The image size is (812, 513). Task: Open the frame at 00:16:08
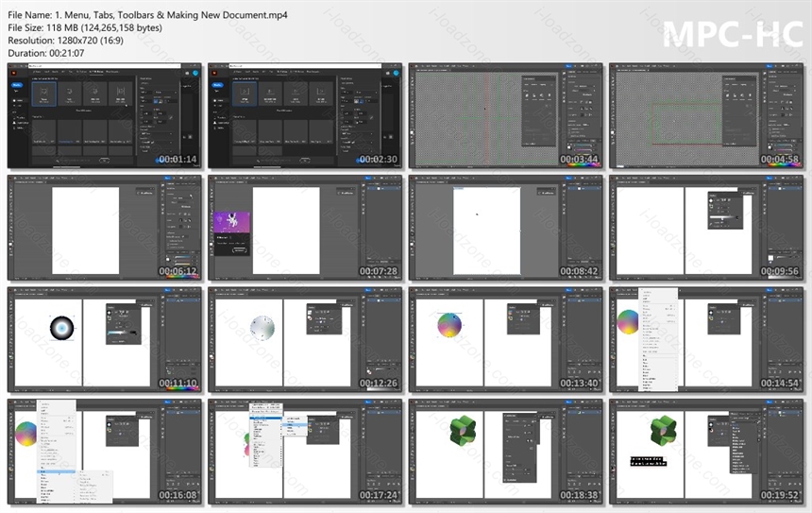105,452
